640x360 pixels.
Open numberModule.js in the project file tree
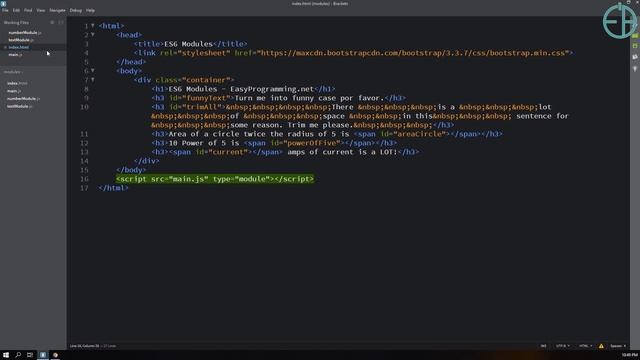[23, 99]
